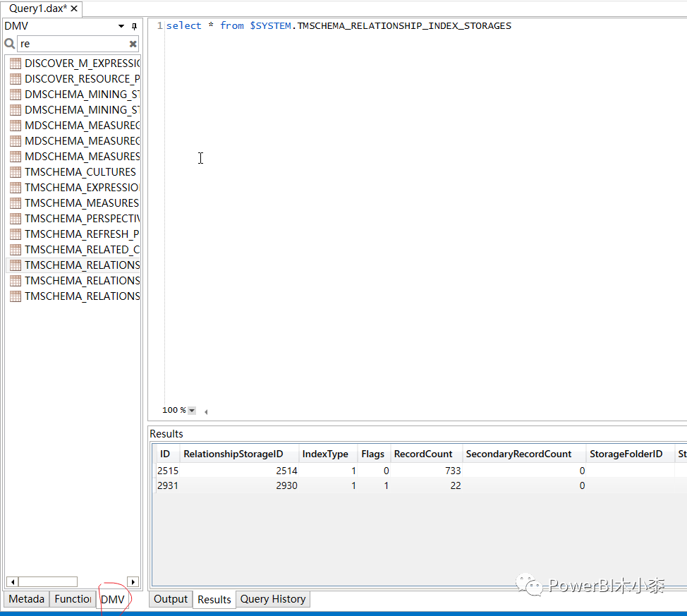Switch to the Metadata tab
687x616 pixels.
[x=27, y=599]
